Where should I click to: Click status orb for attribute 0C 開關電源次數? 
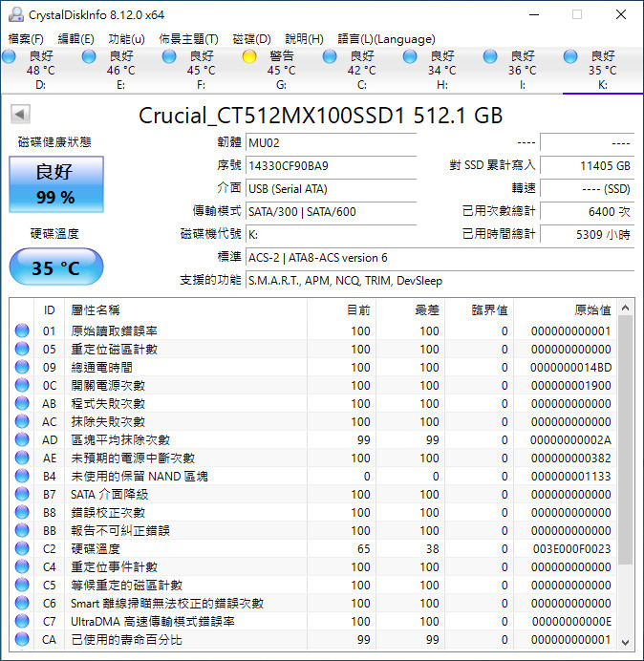pos(22,385)
